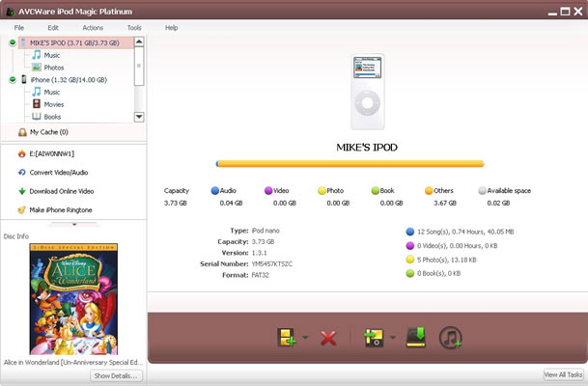Click the blue Audio legend dot
The image size is (588, 386).
[215, 191]
